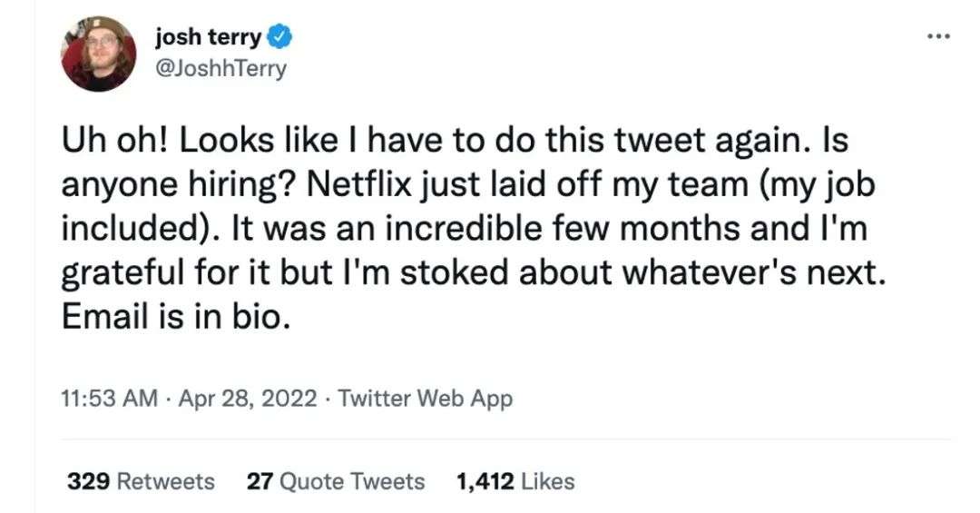Screen dimensions: 980x513
Task: Show the Quote Tweets list label
Action: click(352, 481)
